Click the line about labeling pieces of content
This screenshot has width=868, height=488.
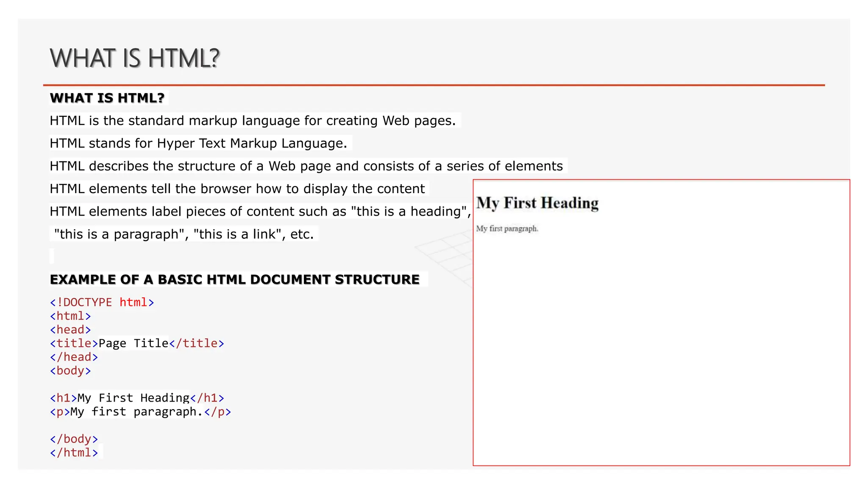pyautogui.click(x=260, y=211)
